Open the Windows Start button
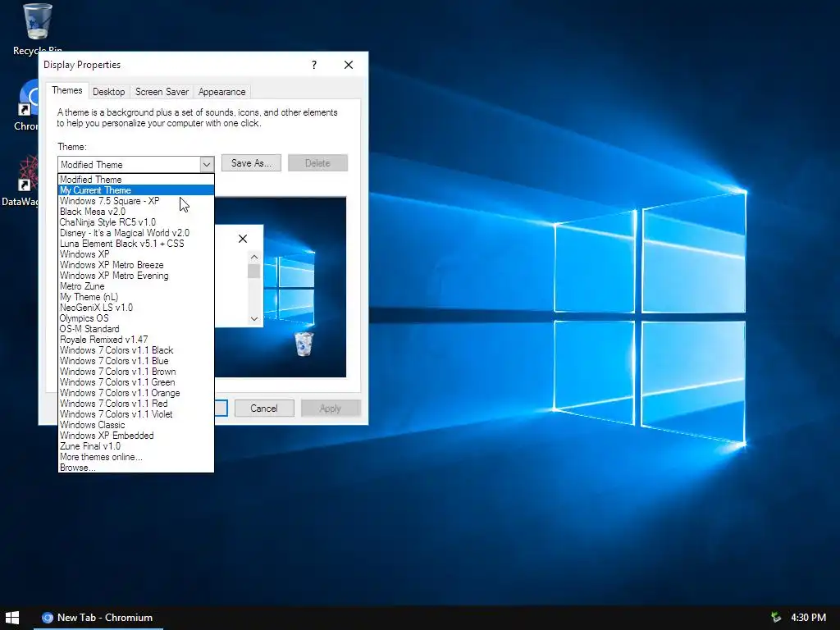 pos(11,618)
